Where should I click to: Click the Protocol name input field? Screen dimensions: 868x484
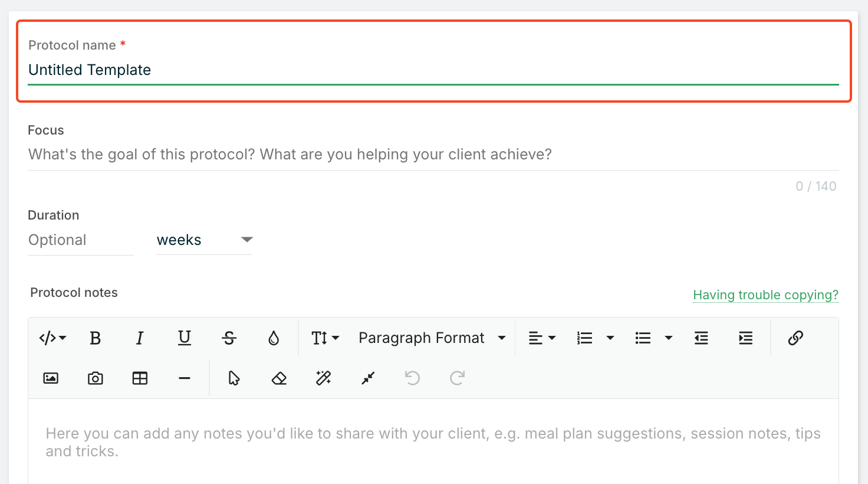(433, 70)
